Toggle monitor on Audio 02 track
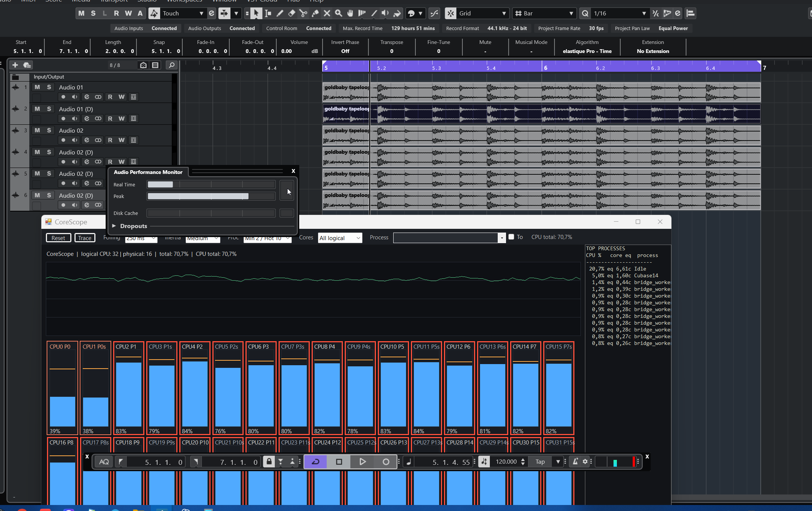 (75, 140)
